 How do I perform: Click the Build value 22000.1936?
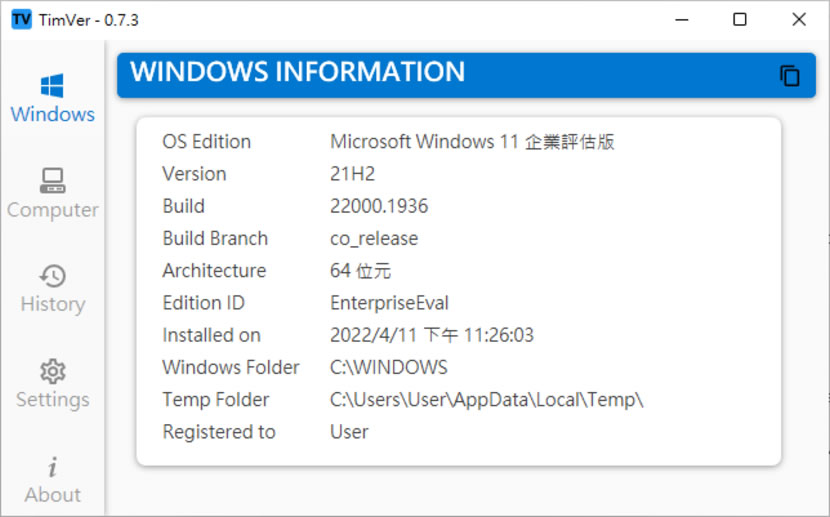click(x=379, y=206)
